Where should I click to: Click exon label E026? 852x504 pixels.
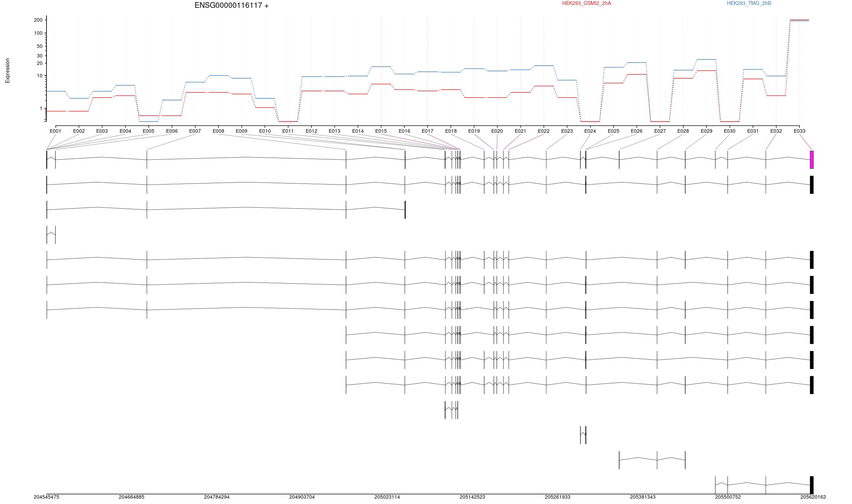[637, 131]
